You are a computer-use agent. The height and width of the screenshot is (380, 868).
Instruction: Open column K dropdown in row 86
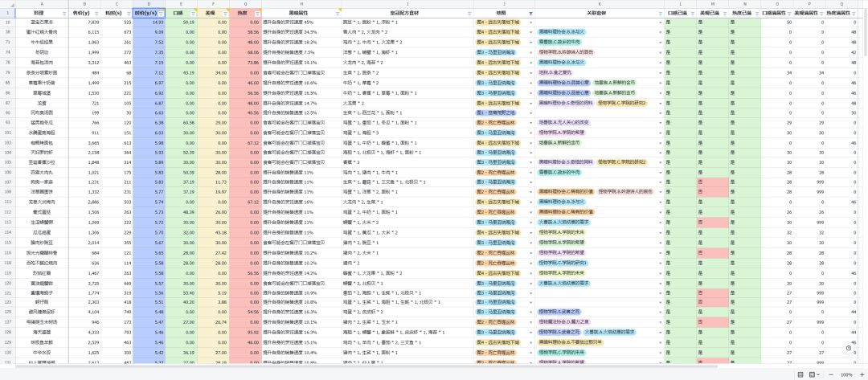click(661, 92)
